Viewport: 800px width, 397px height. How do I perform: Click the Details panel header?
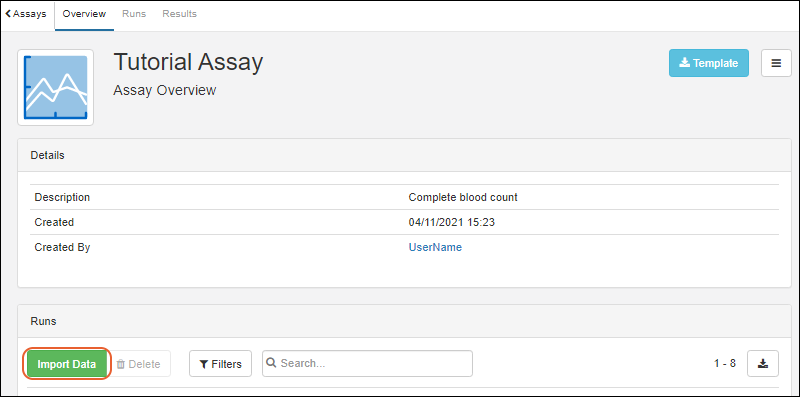[404, 155]
